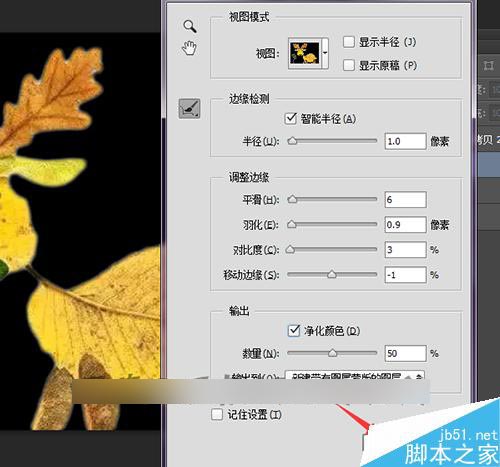Uncheck the 智能半径 (A) checkbox

(291, 118)
